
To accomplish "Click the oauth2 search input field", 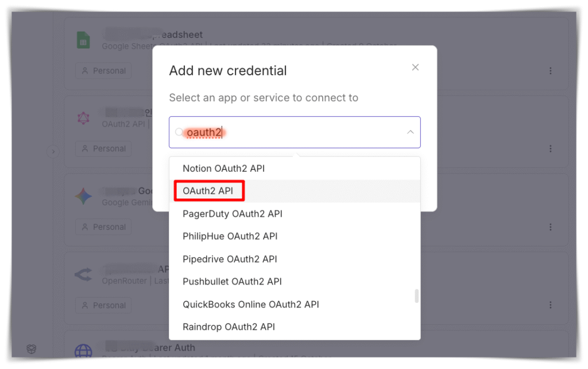I will [x=287, y=132].
